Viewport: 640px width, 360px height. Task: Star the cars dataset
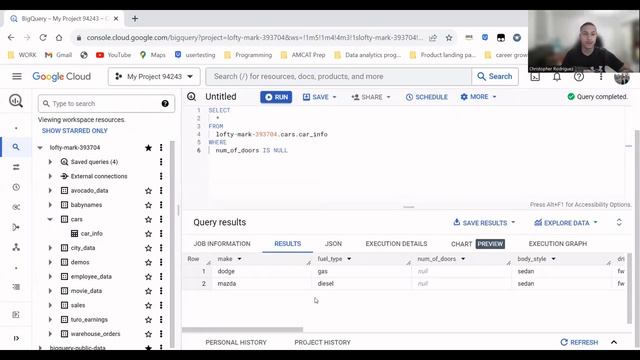click(148, 219)
